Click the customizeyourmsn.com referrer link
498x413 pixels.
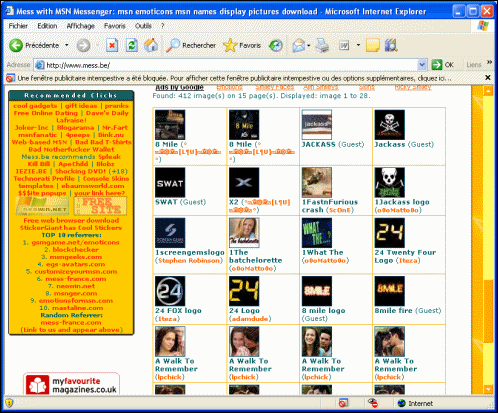tap(76, 271)
